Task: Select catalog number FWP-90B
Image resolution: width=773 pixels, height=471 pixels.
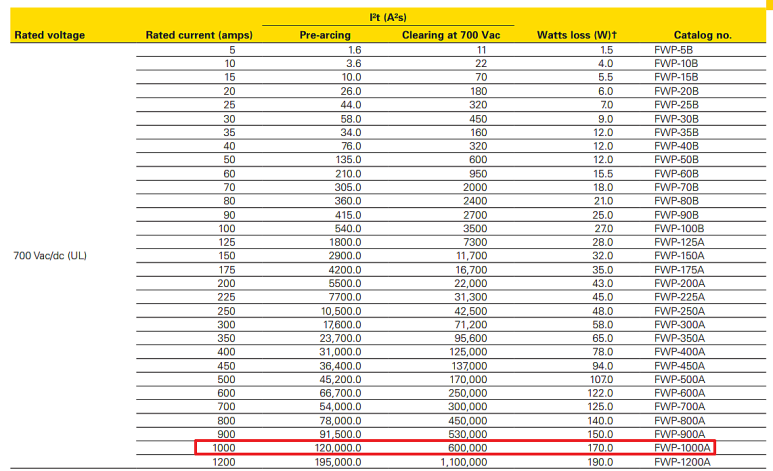Action: tap(676, 215)
